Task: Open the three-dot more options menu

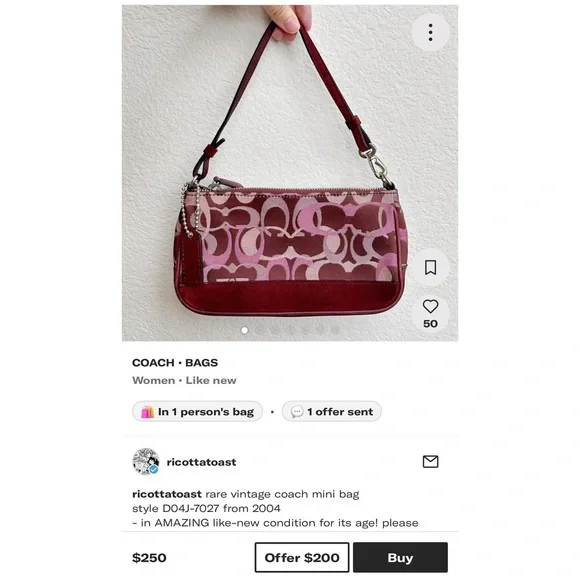Action: coord(430,32)
